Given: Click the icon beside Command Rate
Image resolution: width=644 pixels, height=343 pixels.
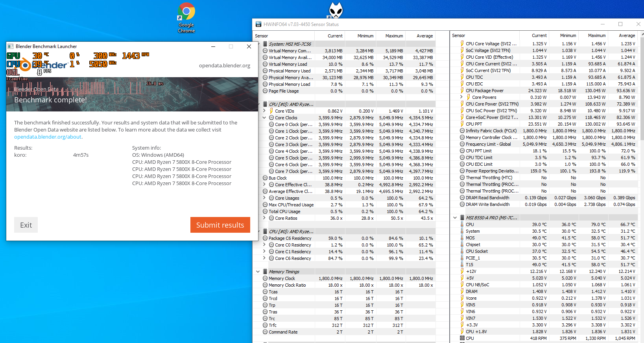Looking at the screenshot, I should point(265,332).
